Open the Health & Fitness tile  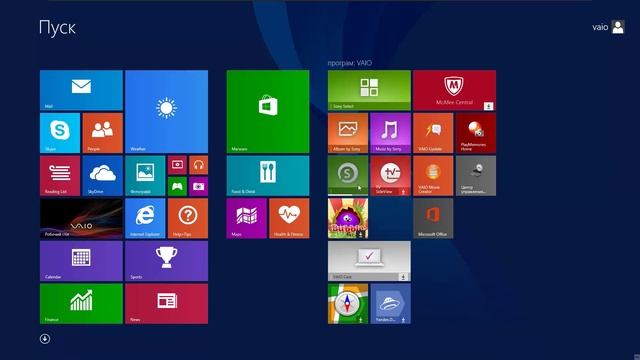pyautogui.click(x=289, y=218)
